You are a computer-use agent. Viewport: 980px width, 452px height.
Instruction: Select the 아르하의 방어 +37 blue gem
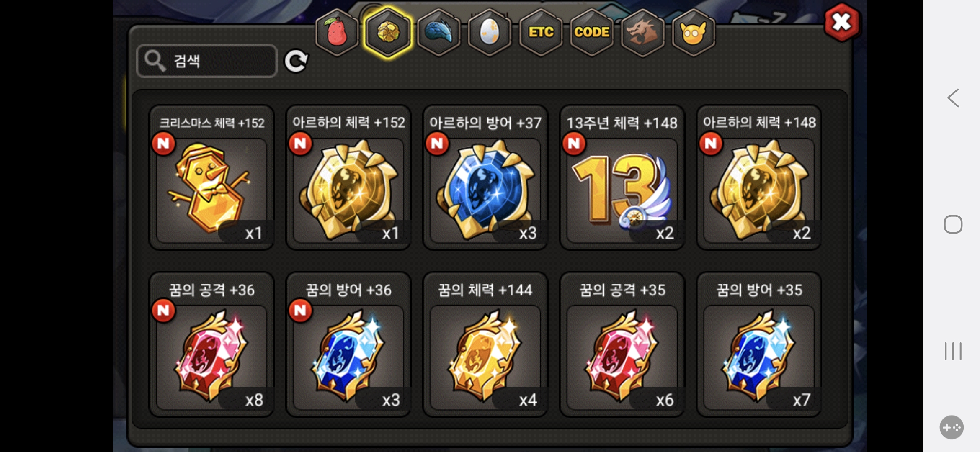pos(485,177)
